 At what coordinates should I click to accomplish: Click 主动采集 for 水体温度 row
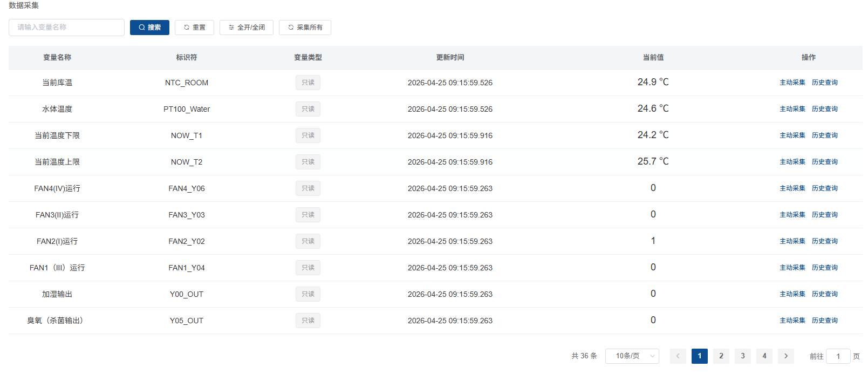792,109
